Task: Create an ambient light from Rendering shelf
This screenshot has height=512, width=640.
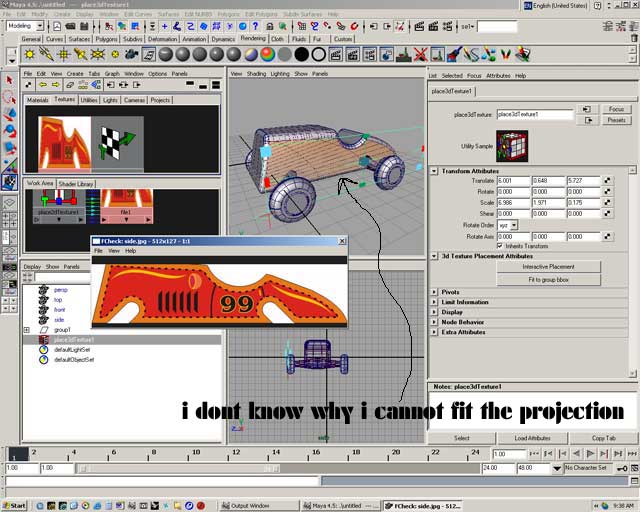Action: tap(30, 54)
